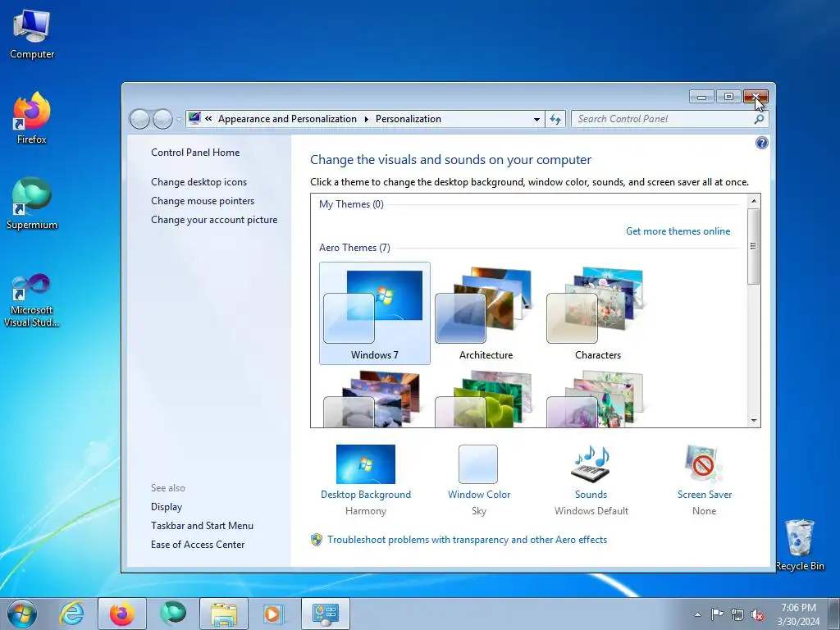
Task: Select the Windows 7 theme
Action: (x=374, y=313)
